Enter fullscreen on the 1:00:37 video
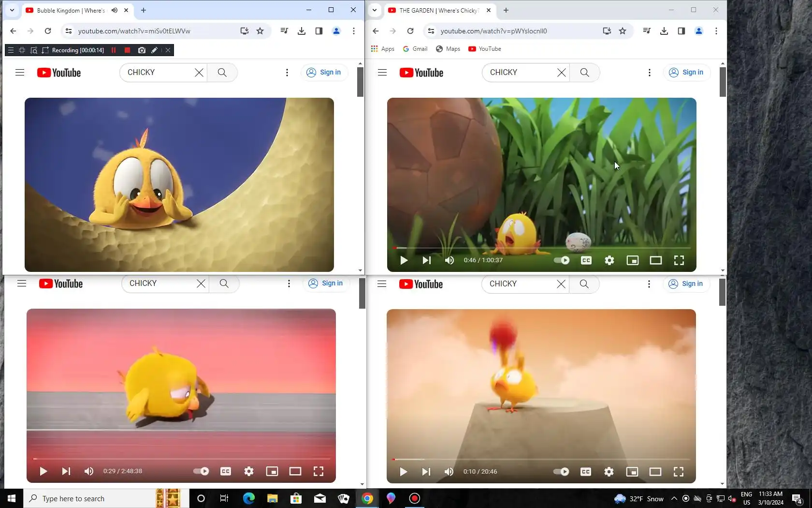 (x=679, y=260)
